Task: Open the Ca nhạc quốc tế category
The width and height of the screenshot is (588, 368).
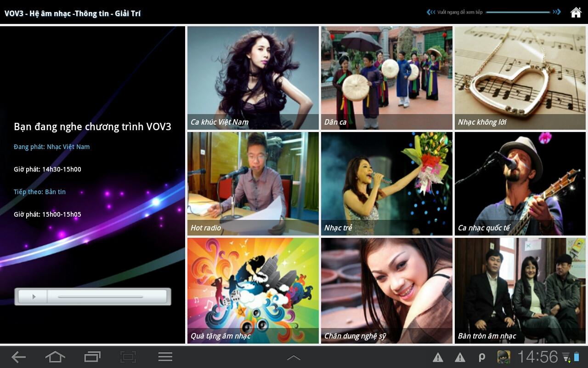Action: coord(520,184)
